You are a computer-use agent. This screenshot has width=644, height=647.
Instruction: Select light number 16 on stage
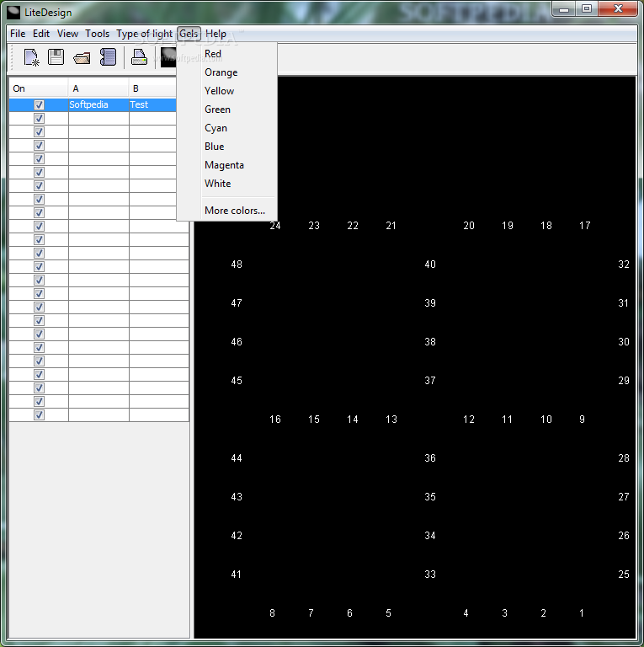[x=275, y=420]
